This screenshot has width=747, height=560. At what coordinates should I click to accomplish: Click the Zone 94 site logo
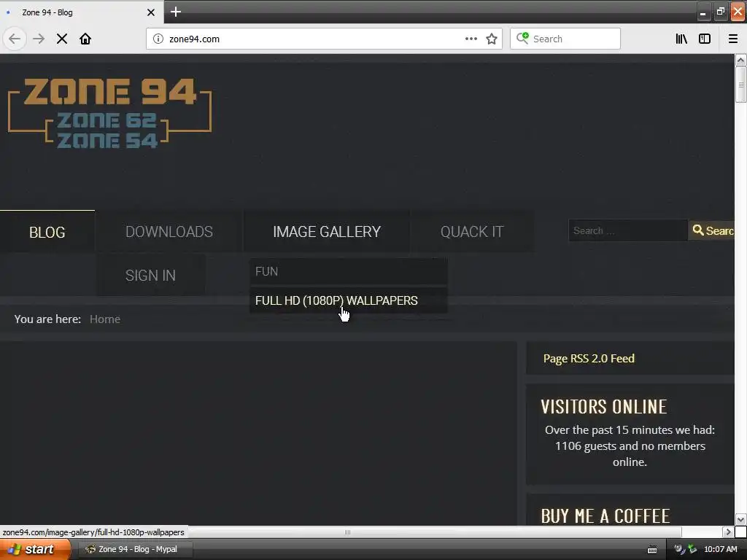[109, 113]
